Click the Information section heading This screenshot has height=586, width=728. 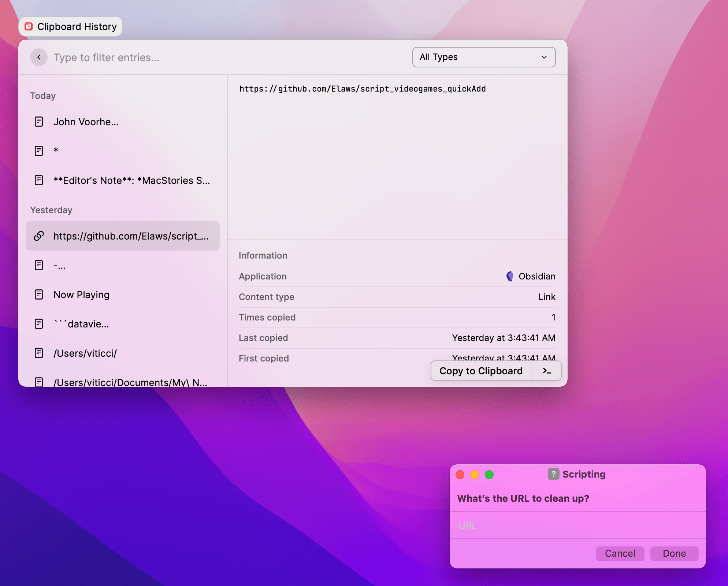coord(263,255)
